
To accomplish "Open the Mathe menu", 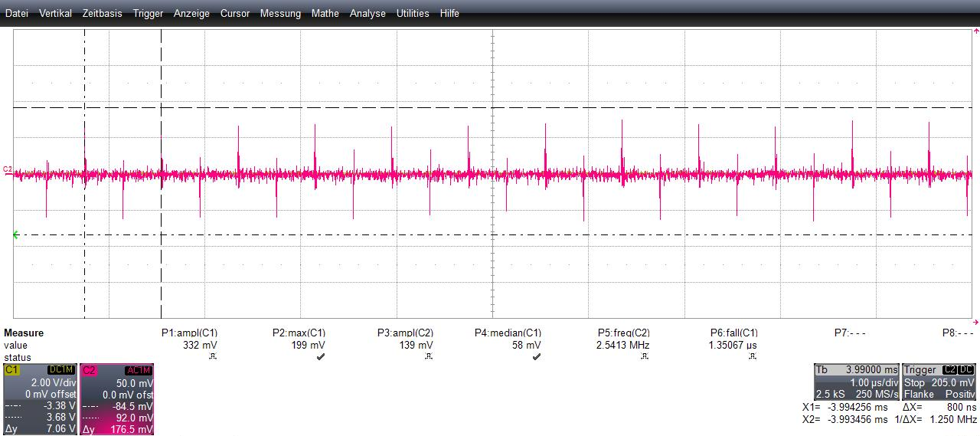I will (x=325, y=13).
